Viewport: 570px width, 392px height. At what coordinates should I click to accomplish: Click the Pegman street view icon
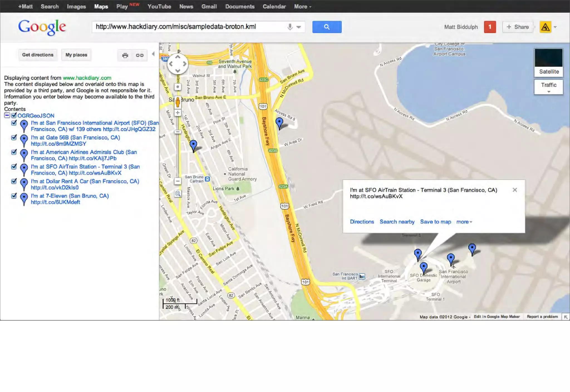tap(178, 102)
